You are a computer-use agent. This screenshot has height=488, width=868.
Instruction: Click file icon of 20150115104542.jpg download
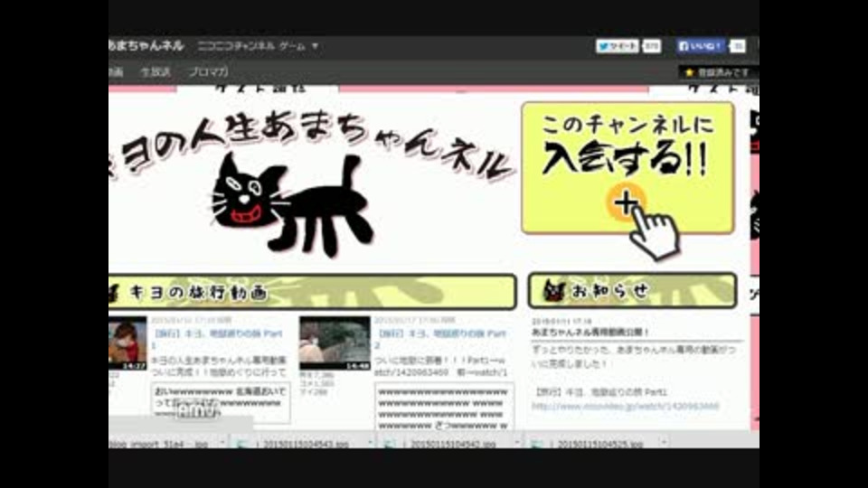(x=389, y=444)
